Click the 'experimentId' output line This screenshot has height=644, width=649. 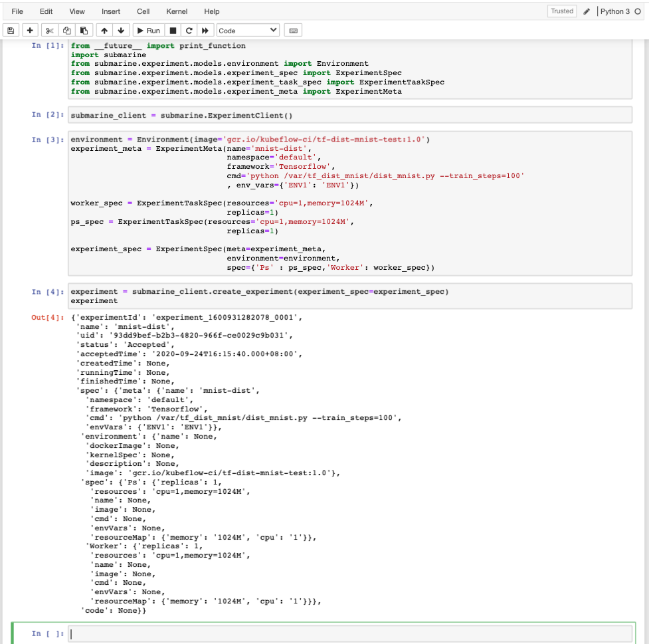click(187, 317)
